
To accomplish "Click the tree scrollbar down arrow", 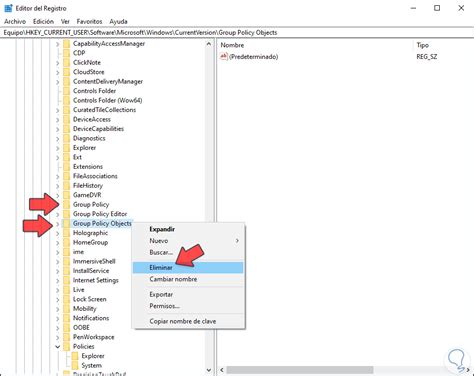I will [209, 370].
